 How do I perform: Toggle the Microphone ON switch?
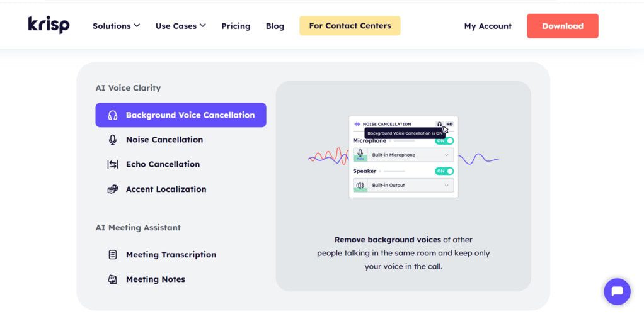click(x=444, y=140)
